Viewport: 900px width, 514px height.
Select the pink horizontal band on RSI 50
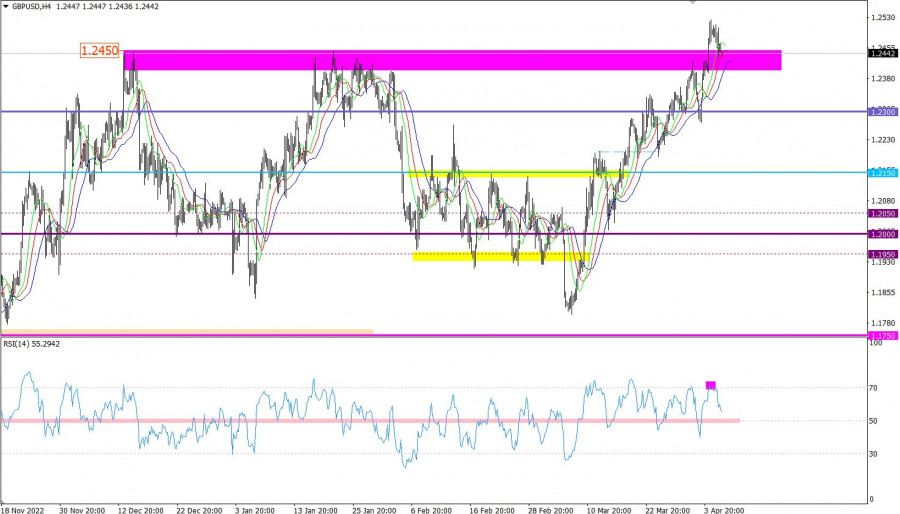[x=370, y=420]
